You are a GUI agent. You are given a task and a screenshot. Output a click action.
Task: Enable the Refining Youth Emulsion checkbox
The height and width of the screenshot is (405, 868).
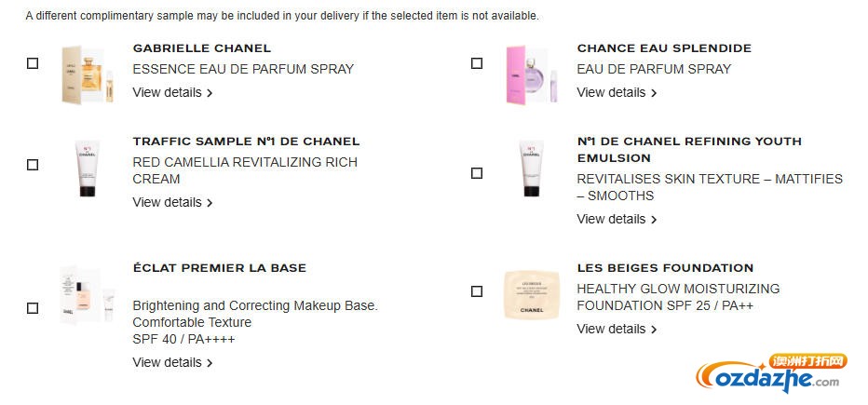[x=477, y=173]
